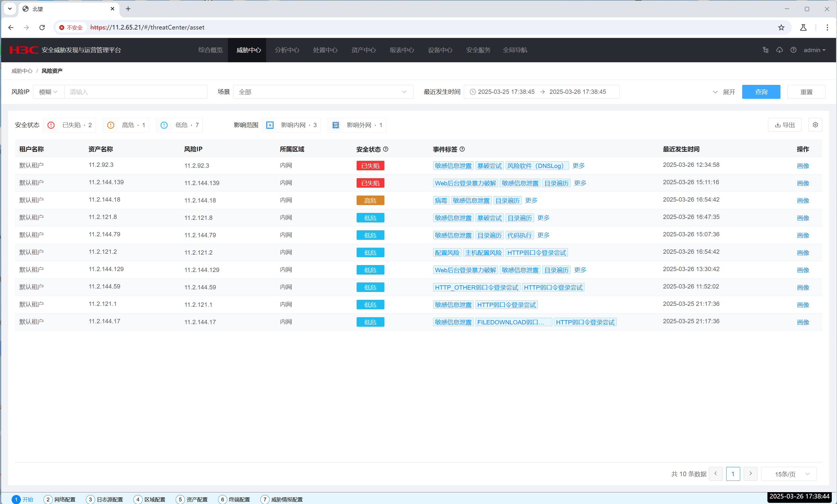
Task: Click the topology tree icon in header
Action: pyautogui.click(x=765, y=50)
